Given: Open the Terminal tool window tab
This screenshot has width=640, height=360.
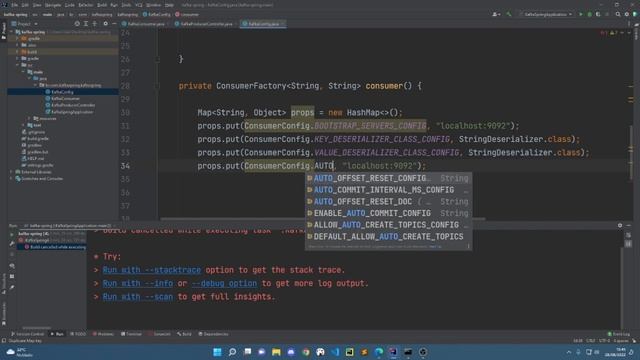Looking at the screenshot, I should (131, 334).
